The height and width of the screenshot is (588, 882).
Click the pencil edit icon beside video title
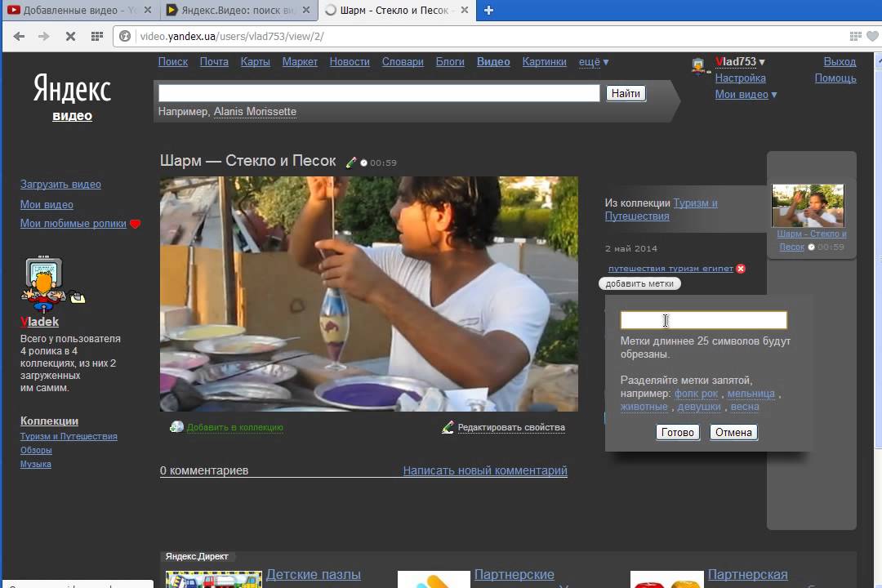point(351,163)
